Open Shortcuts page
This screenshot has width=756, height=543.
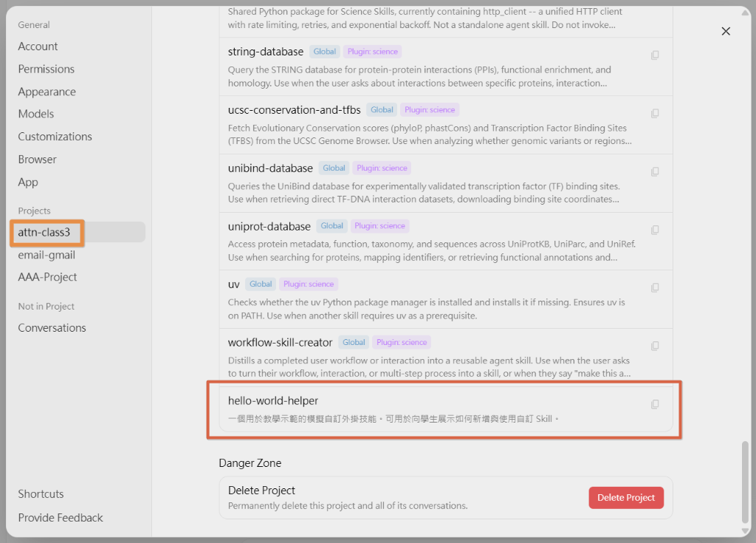click(41, 494)
